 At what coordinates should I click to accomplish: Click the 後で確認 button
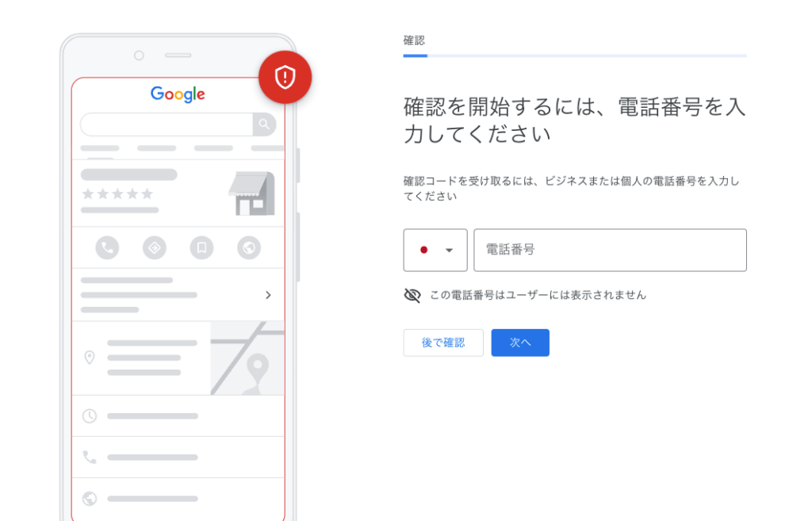pos(443,343)
